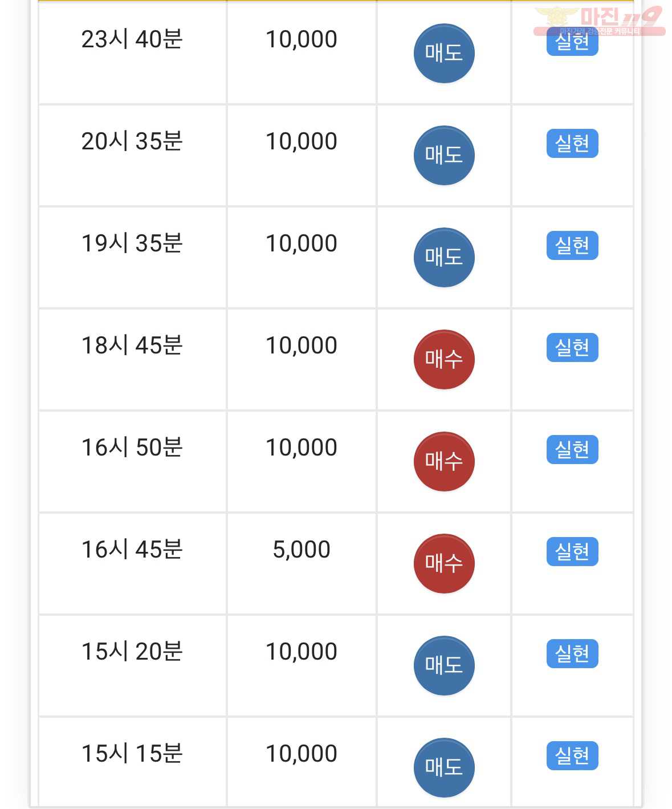Viewport: 672px width, 809px height.
Task: Click the red 매수 circle in 18시 45분 row
Action: point(444,359)
